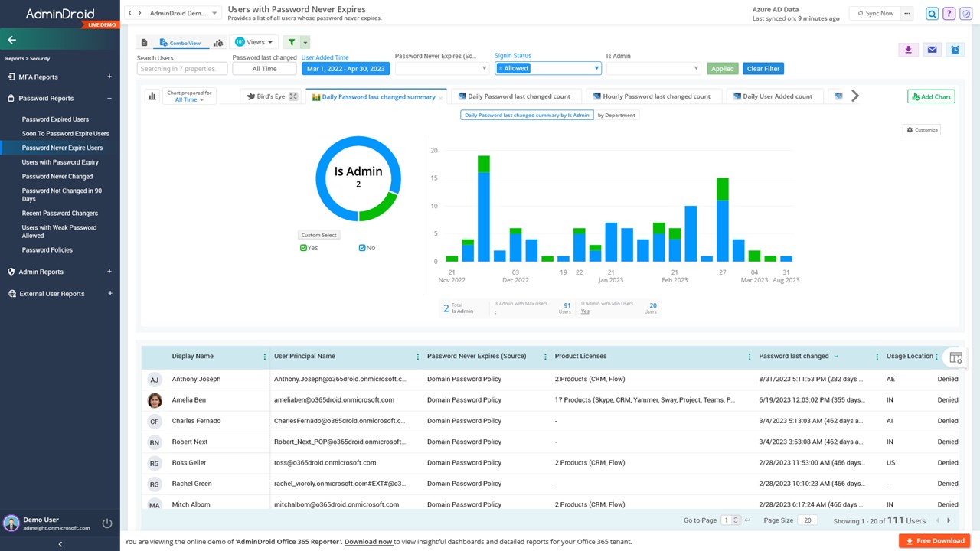The height and width of the screenshot is (551, 980).
Task: Click the search magnifier icon in header
Action: tap(932, 14)
